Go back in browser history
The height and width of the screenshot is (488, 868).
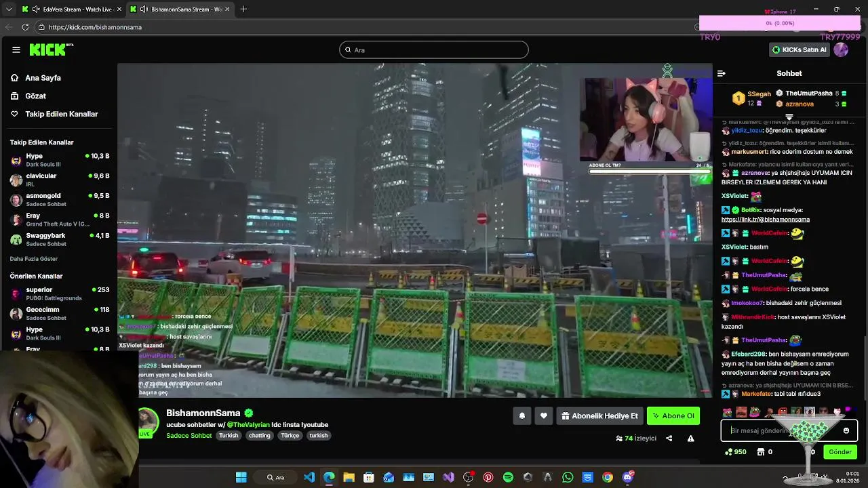tap(8, 27)
